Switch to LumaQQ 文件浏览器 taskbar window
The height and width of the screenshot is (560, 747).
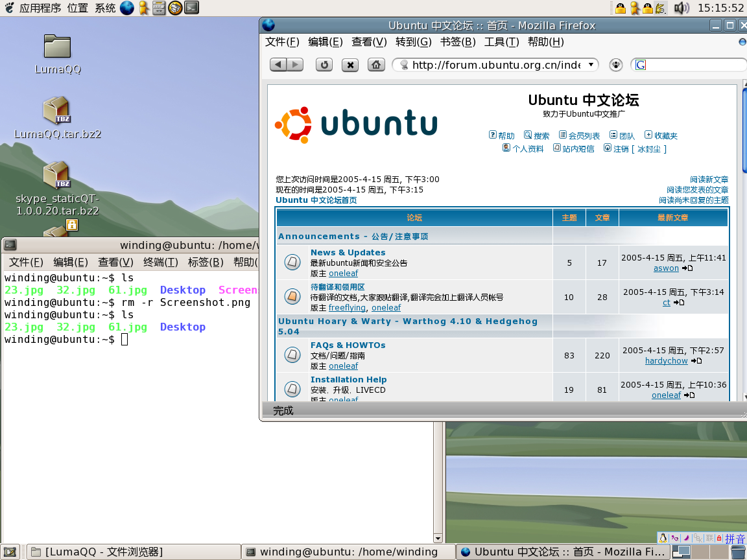point(133,552)
